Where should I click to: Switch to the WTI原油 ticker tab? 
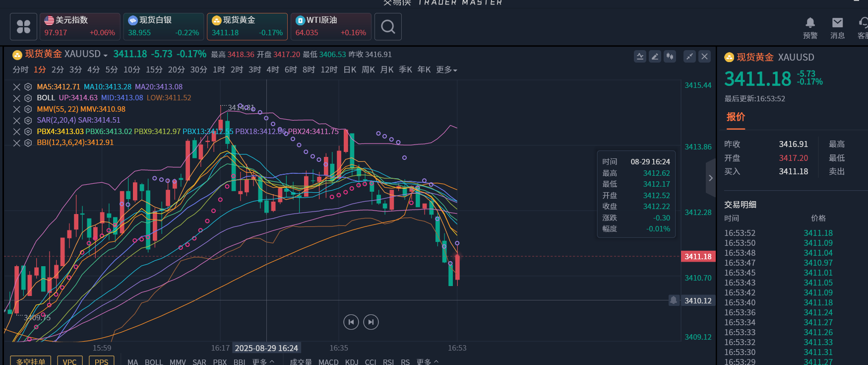click(x=331, y=26)
